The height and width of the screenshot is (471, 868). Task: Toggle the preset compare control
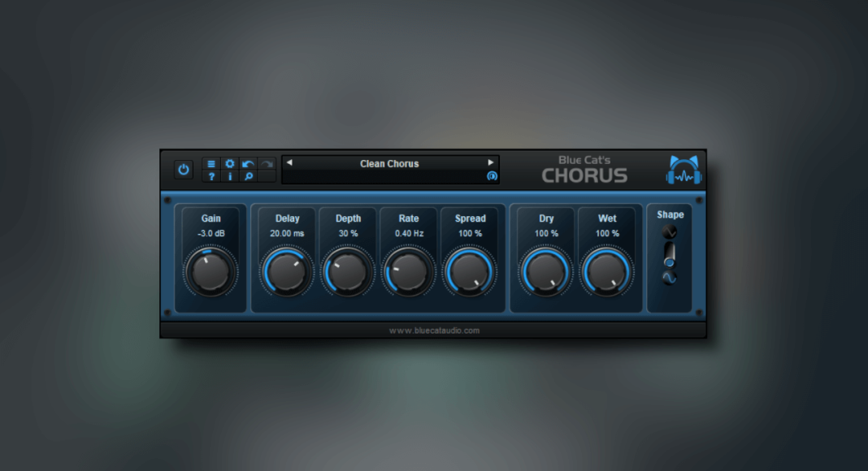492,176
